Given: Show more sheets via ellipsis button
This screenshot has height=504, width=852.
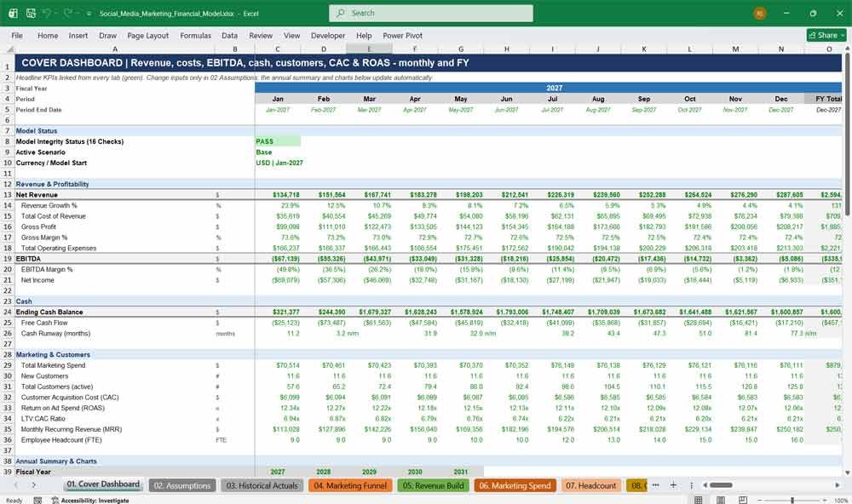Looking at the screenshot, I should (x=656, y=485).
